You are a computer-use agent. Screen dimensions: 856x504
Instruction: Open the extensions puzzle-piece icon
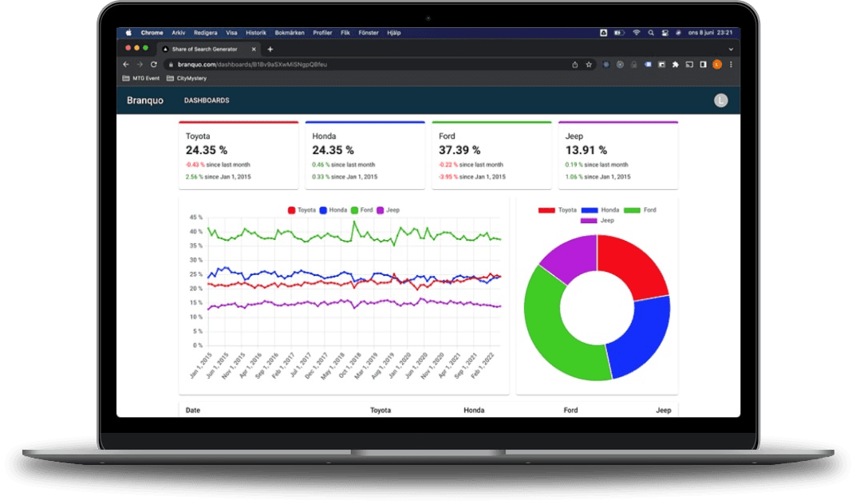[676, 65]
